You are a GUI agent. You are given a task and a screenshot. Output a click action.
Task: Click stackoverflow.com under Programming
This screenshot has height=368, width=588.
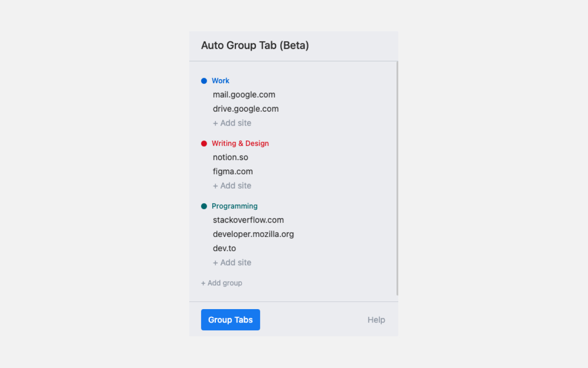248,220
